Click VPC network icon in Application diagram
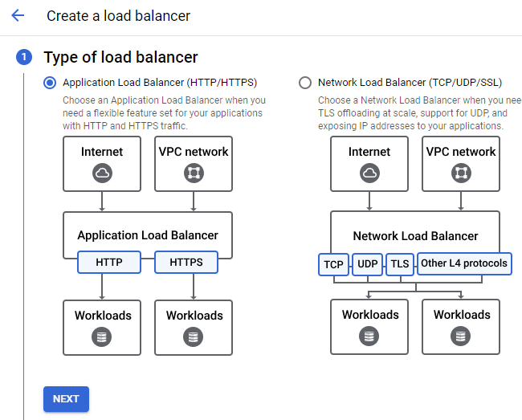 pyautogui.click(x=194, y=173)
